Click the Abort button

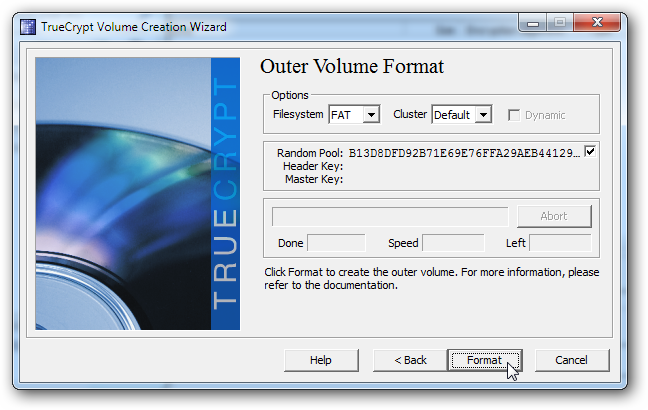pyautogui.click(x=554, y=216)
